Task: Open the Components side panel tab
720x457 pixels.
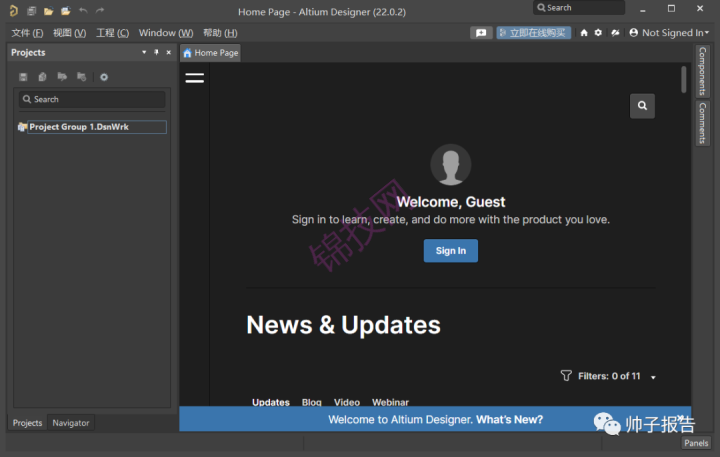Action: (702, 71)
